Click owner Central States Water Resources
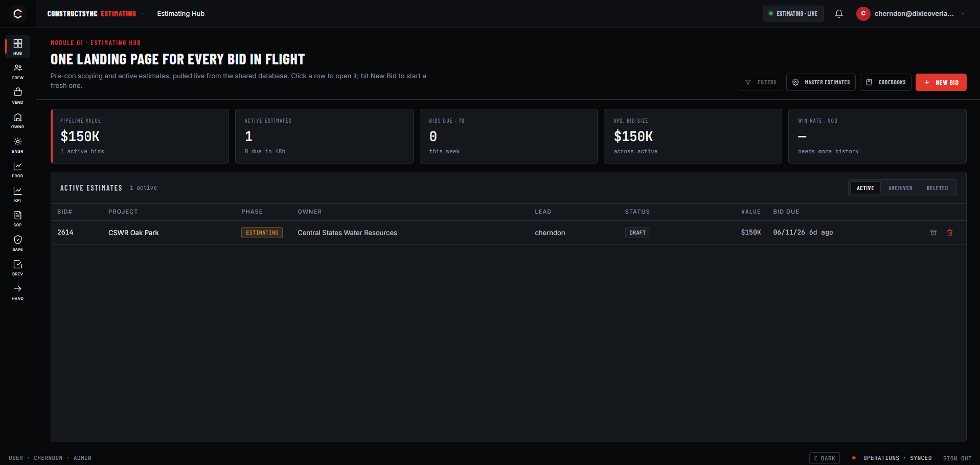Image resolution: width=980 pixels, height=465 pixels. [347, 232]
